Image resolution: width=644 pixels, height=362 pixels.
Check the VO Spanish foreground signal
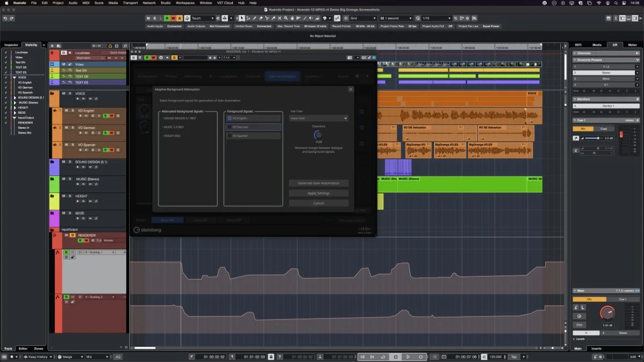click(229, 136)
